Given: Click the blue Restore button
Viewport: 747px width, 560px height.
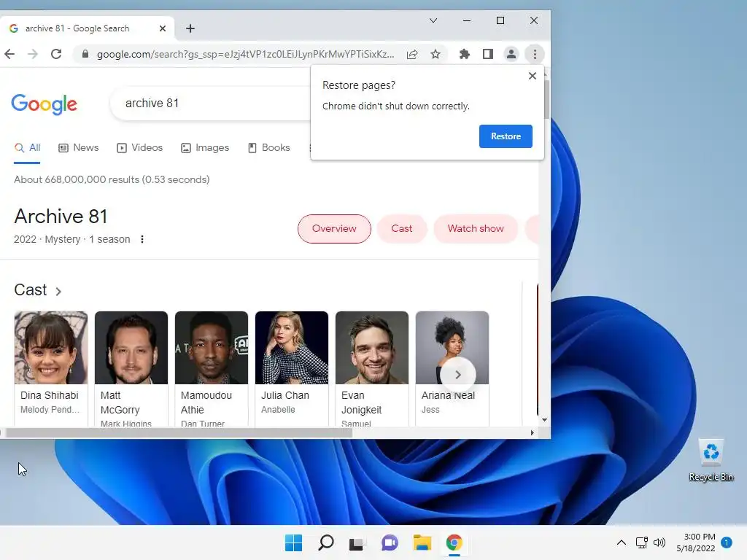Looking at the screenshot, I should [506, 136].
